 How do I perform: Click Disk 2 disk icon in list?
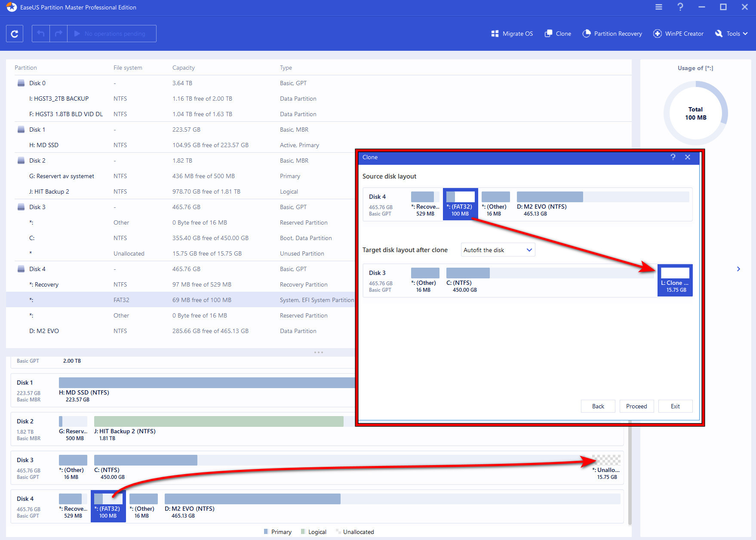21,160
